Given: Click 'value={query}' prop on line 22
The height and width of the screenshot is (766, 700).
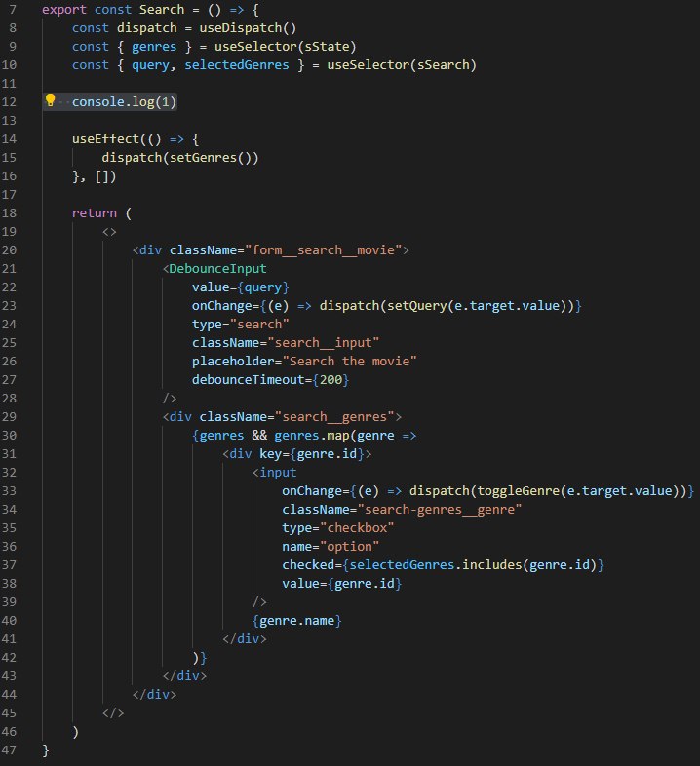Looking at the screenshot, I should point(241,287).
